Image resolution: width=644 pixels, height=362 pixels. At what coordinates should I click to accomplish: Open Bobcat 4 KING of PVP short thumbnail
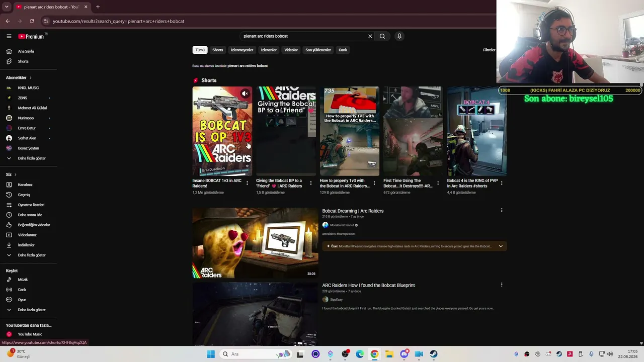476,131
